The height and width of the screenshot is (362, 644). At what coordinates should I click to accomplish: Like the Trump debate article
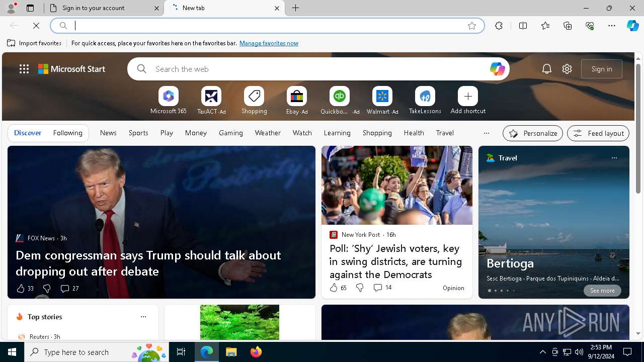click(x=25, y=289)
